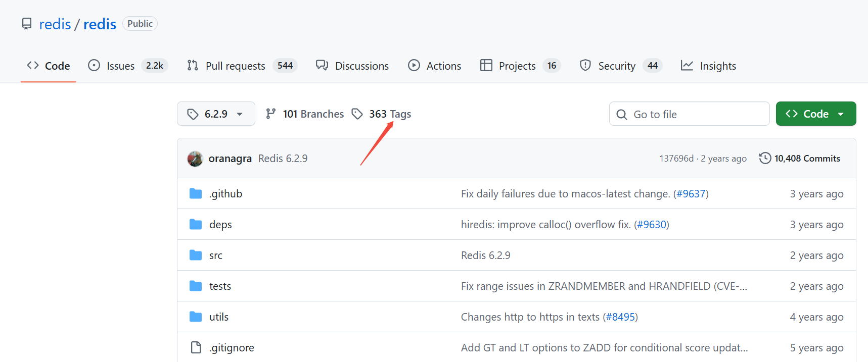Open the Actions tab
The height and width of the screenshot is (362, 868).
click(x=435, y=66)
